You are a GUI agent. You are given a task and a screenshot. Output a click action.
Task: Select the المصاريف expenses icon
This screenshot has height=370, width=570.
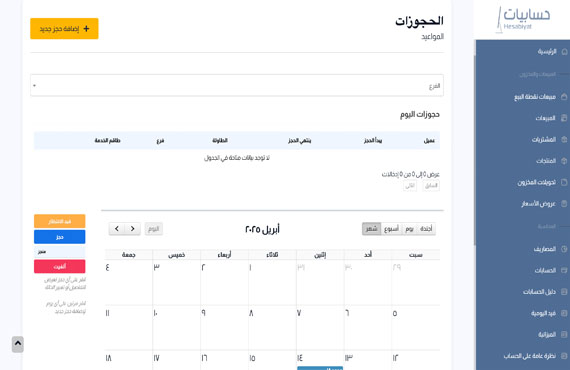564,249
